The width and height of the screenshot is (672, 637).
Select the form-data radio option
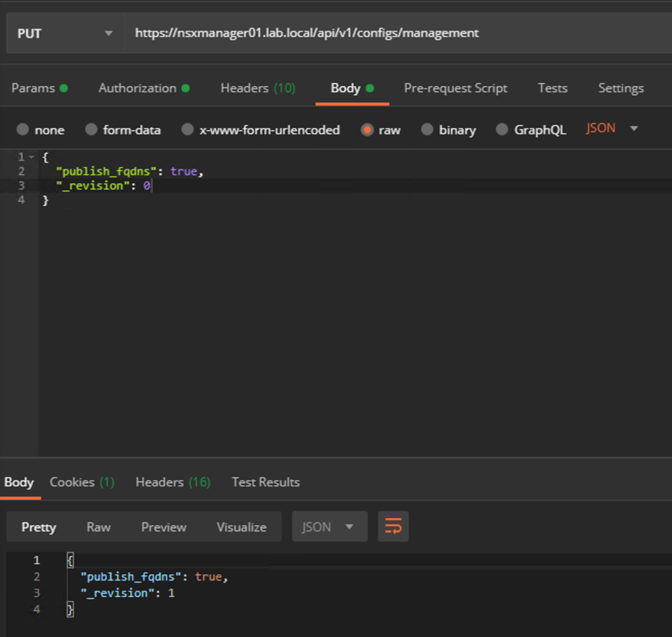pos(91,129)
